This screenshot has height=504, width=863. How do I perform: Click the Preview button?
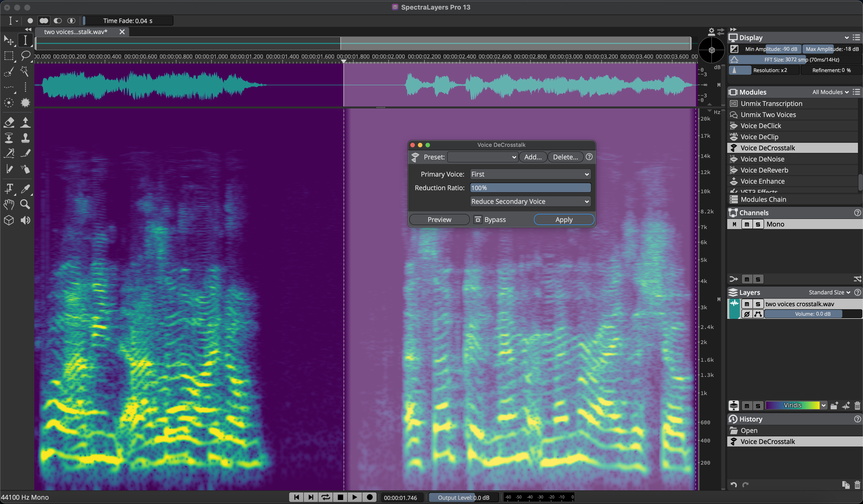(439, 220)
